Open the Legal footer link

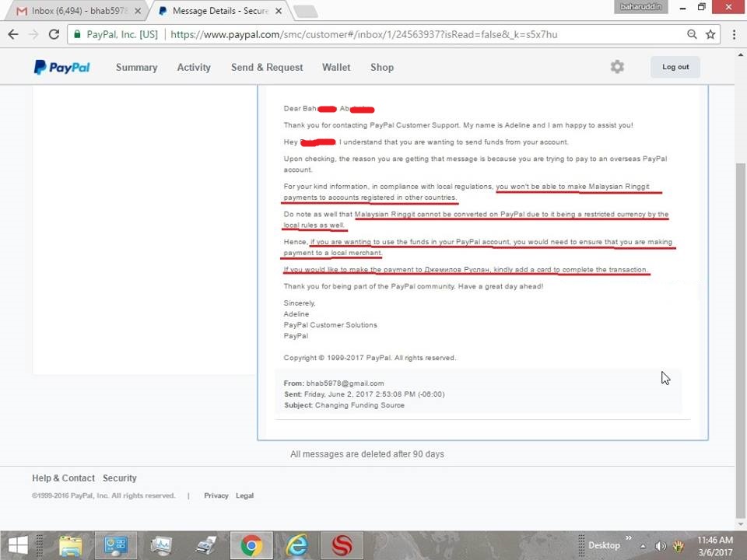click(244, 495)
